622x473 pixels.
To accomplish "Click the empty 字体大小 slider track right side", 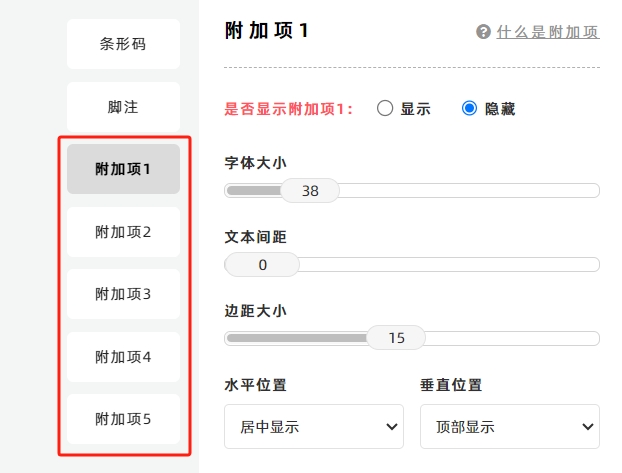I will 469,190.
